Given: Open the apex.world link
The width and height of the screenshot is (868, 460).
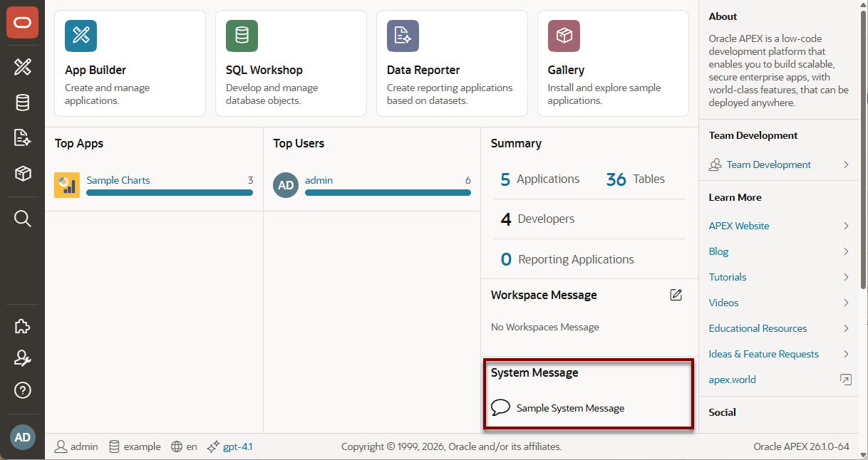Looking at the screenshot, I should tap(733, 380).
